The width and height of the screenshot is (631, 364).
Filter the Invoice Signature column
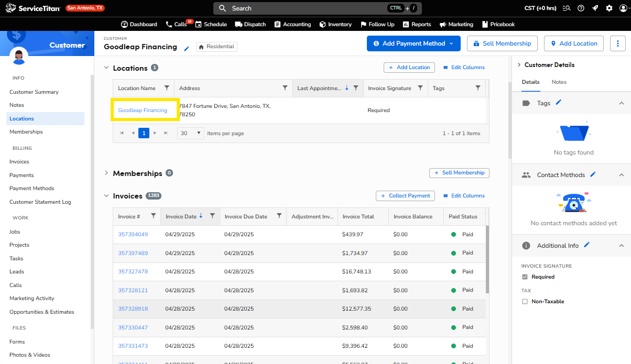(420, 88)
